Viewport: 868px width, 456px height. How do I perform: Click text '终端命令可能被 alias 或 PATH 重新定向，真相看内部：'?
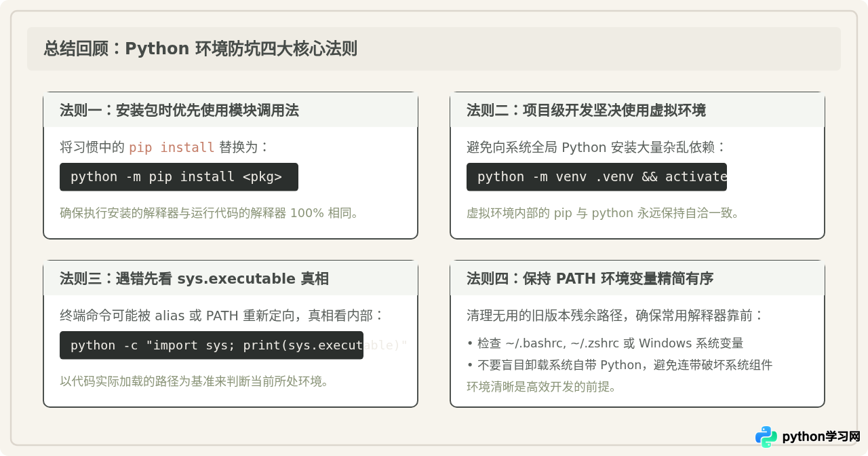(222, 316)
